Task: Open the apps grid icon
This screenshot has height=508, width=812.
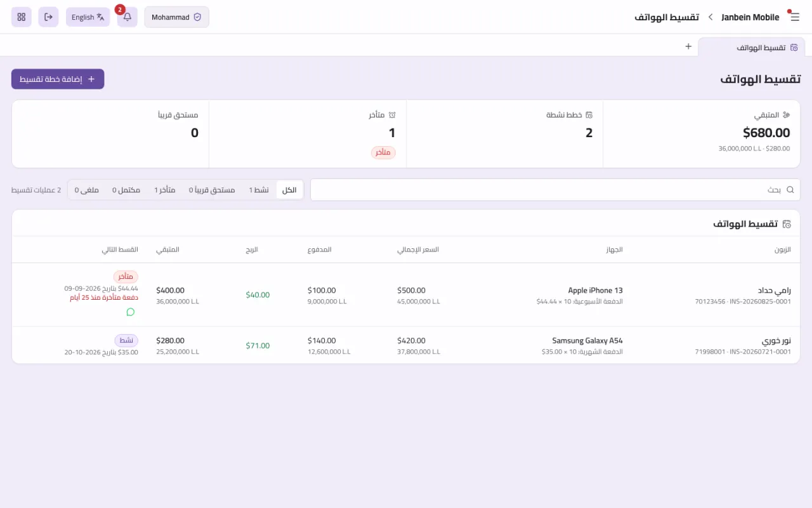Action: [22, 17]
